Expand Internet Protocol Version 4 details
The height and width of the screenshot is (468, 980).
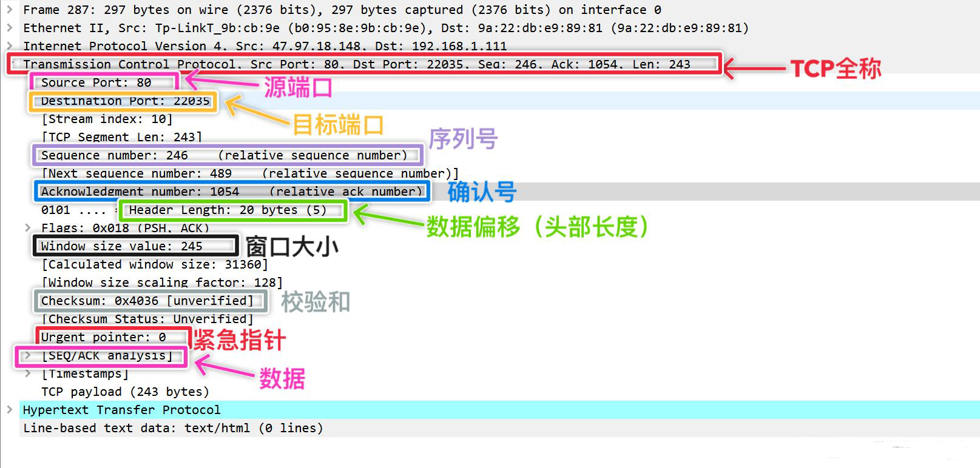pyautogui.click(x=10, y=46)
